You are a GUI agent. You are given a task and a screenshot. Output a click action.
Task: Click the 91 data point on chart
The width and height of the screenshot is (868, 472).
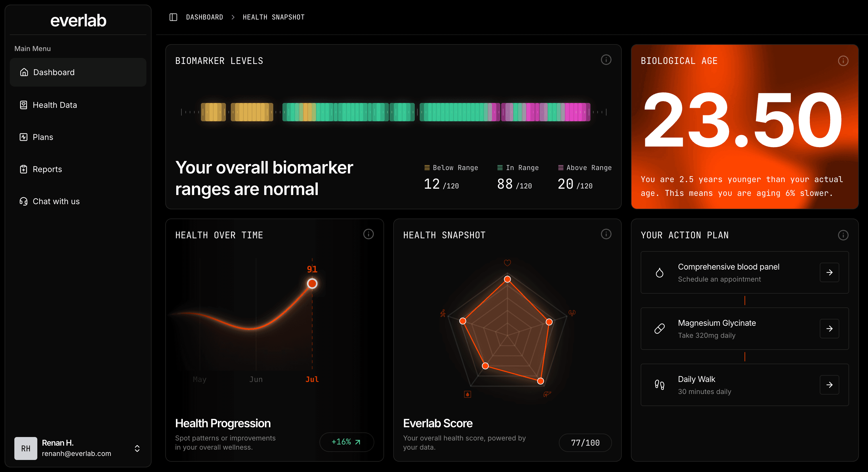(x=312, y=284)
